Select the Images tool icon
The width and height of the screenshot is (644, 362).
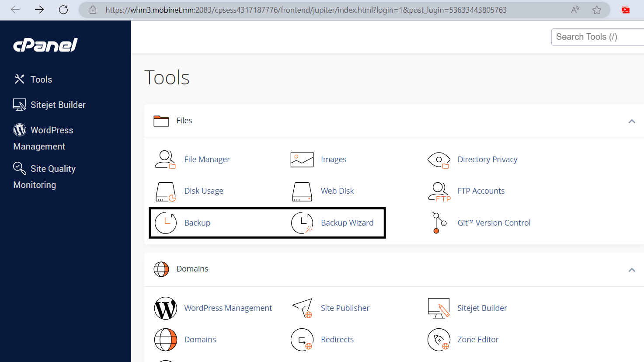[x=302, y=159]
